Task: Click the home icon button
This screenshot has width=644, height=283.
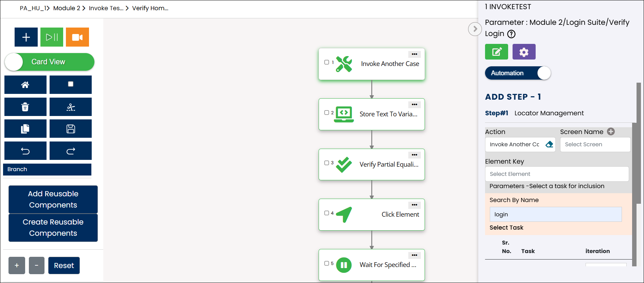Action: click(x=25, y=85)
